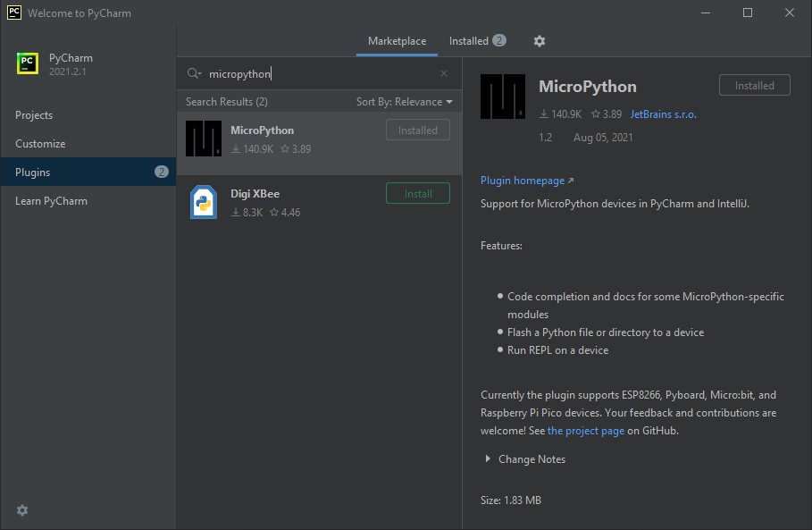The height and width of the screenshot is (530, 812).
Task: Click the PyCharm logo icon
Action: 27,63
